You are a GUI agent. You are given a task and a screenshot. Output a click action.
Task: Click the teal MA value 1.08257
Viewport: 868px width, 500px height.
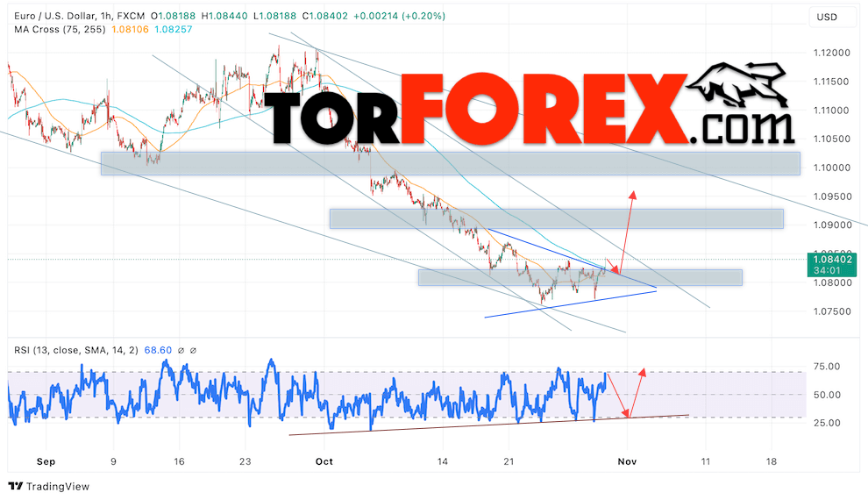[x=174, y=29]
